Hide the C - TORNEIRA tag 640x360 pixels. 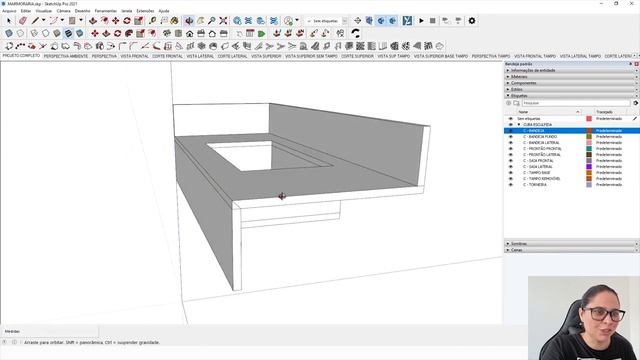(x=510, y=184)
